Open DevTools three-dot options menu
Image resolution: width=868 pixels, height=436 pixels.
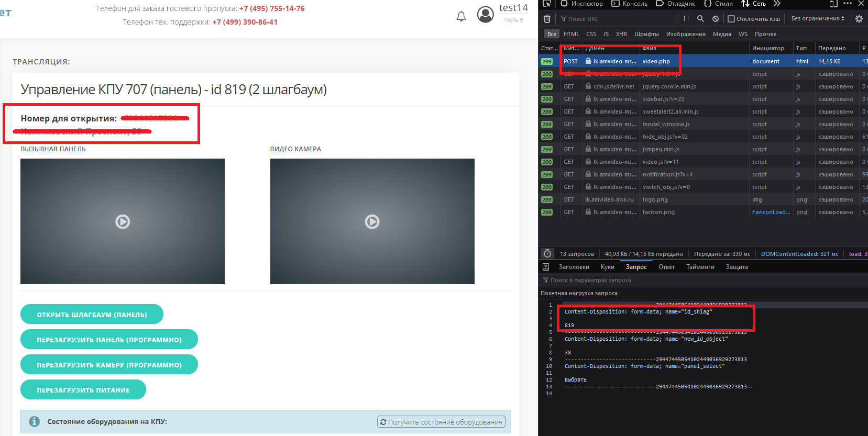(848, 4)
